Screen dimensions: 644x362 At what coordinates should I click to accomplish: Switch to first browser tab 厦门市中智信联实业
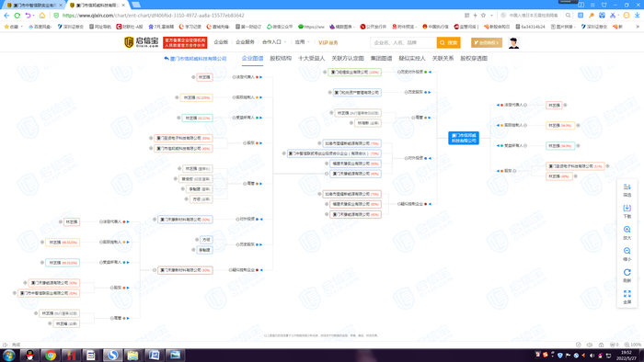click(x=34, y=5)
